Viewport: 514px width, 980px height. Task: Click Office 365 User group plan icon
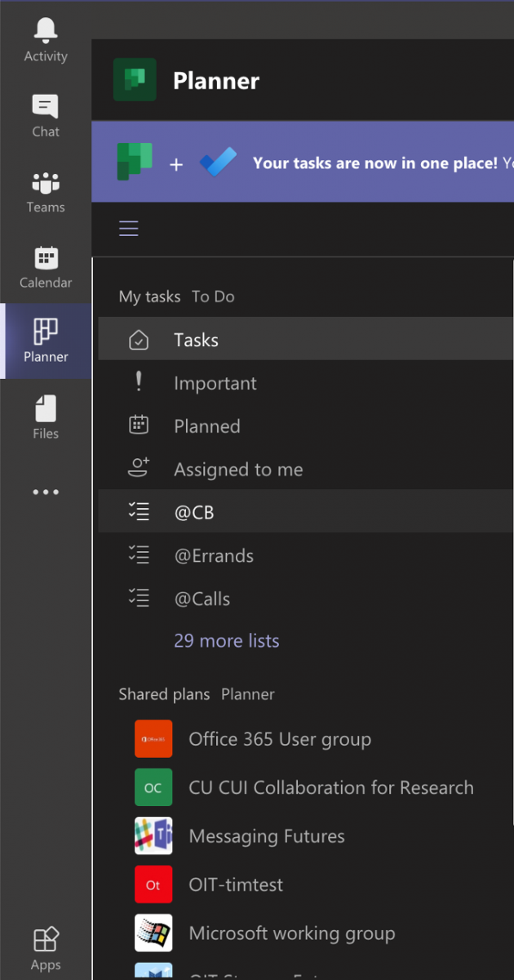[x=153, y=739]
